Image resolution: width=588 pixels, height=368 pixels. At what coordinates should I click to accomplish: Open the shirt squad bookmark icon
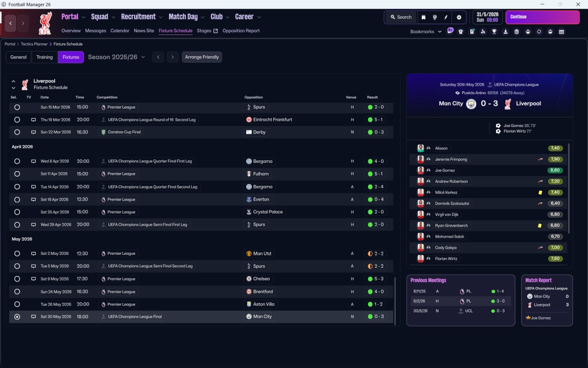[461, 32]
